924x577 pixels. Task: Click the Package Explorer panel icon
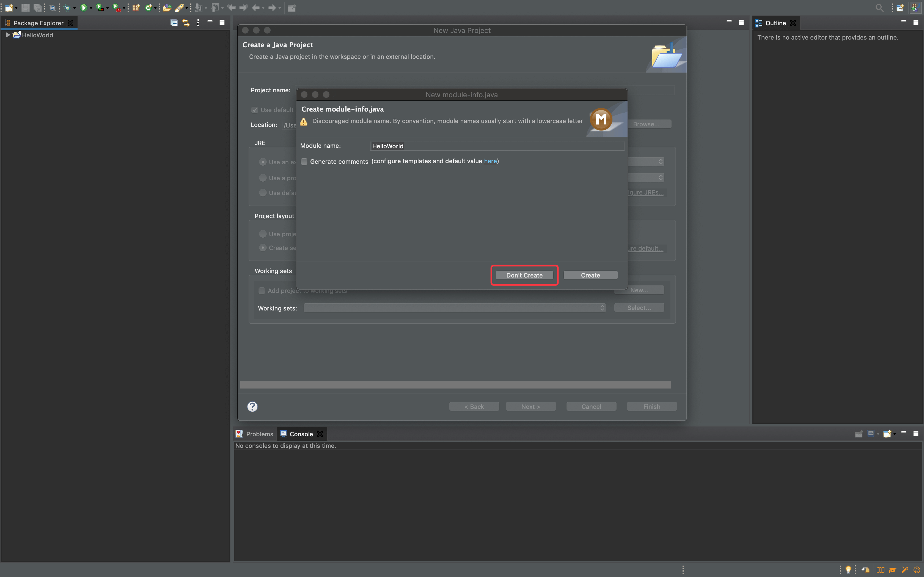(x=7, y=22)
